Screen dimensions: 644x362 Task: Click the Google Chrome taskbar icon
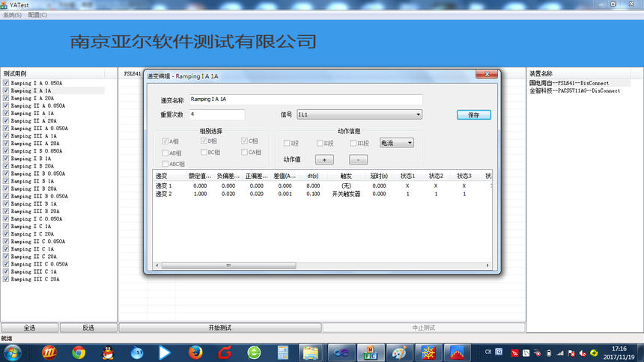(x=79, y=352)
